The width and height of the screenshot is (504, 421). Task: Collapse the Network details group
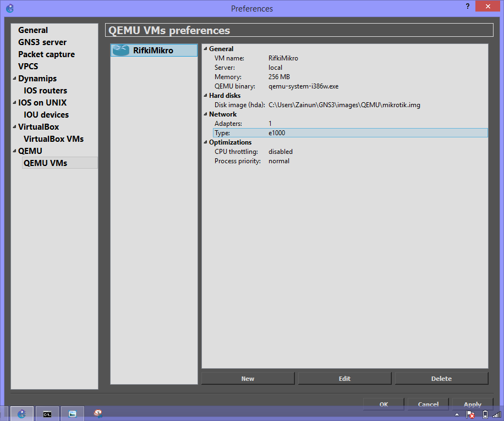point(205,114)
